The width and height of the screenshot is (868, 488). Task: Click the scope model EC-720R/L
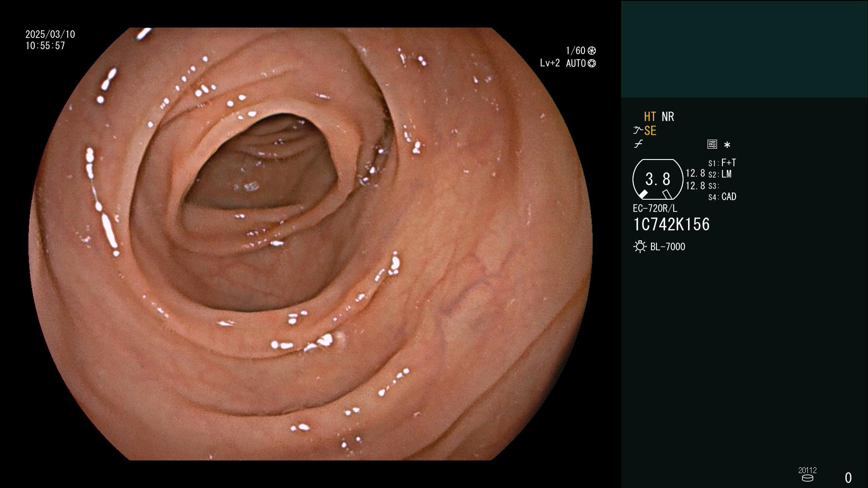pyautogui.click(x=655, y=208)
